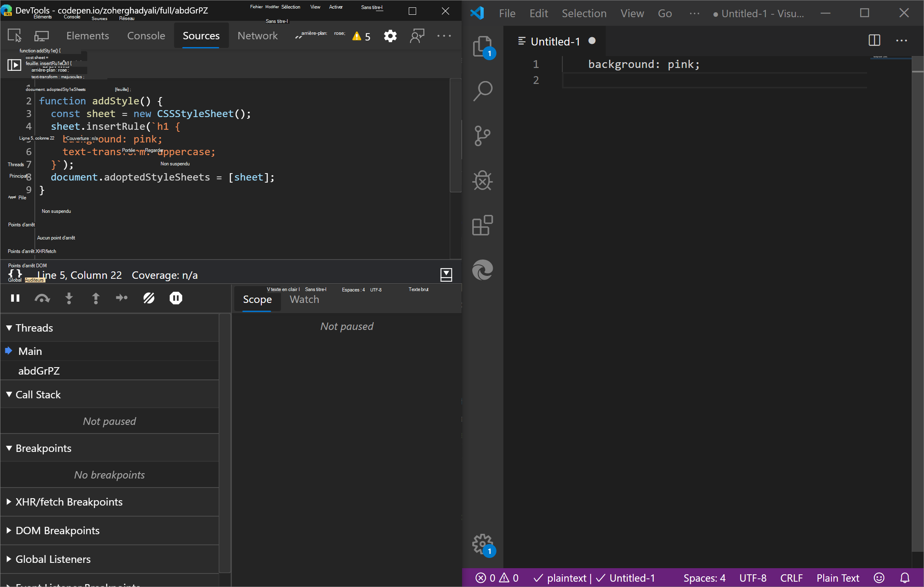Click the step into next function call icon

pos(69,298)
